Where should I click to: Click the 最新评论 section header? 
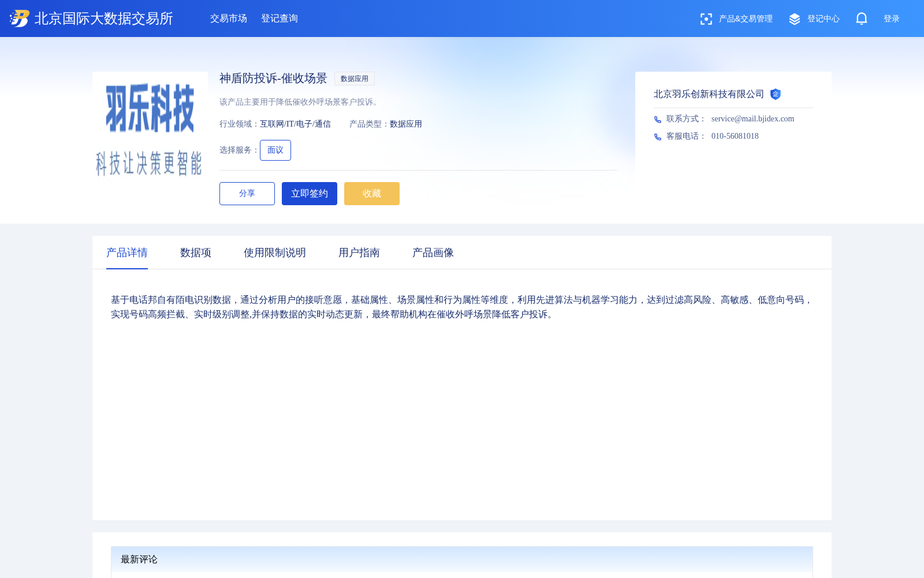tap(462, 560)
